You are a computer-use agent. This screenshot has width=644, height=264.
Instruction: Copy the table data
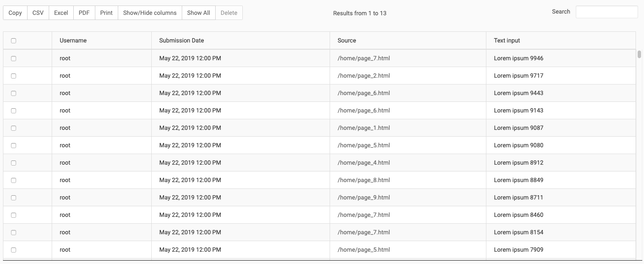pyautogui.click(x=15, y=12)
